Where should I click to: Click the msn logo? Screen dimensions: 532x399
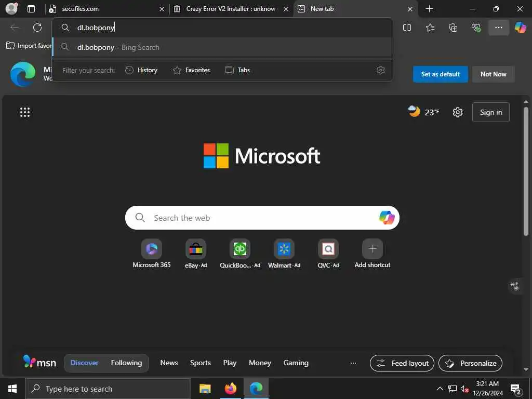tap(39, 362)
